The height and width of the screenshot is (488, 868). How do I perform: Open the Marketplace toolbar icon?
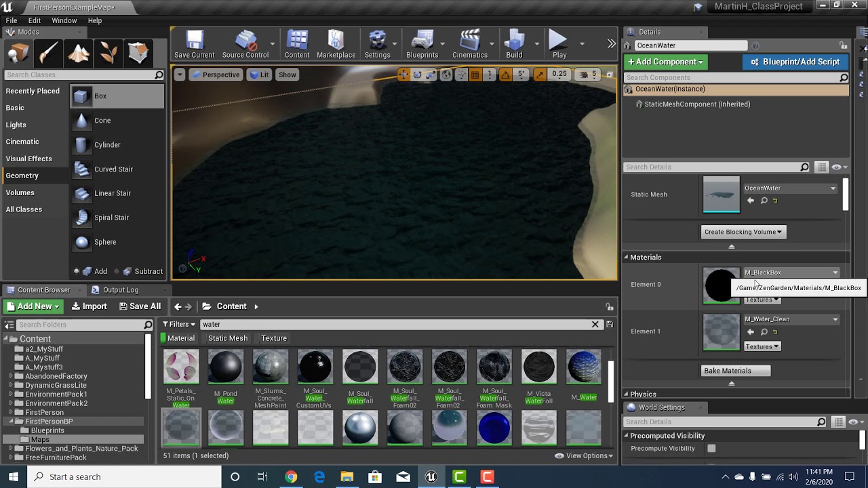click(x=336, y=45)
